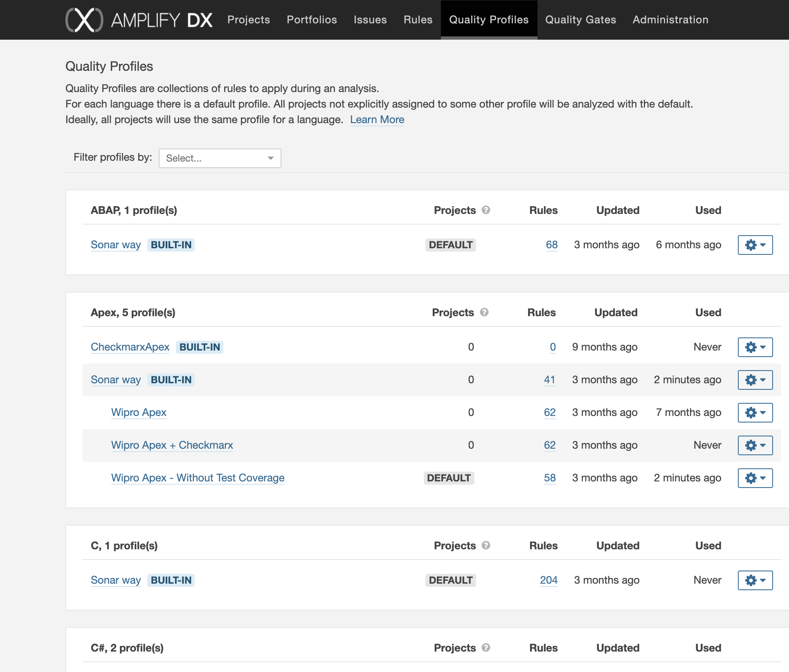Viewport: 789px width, 672px height.
Task: Open CheckmarxApex profile
Action: [130, 347]
